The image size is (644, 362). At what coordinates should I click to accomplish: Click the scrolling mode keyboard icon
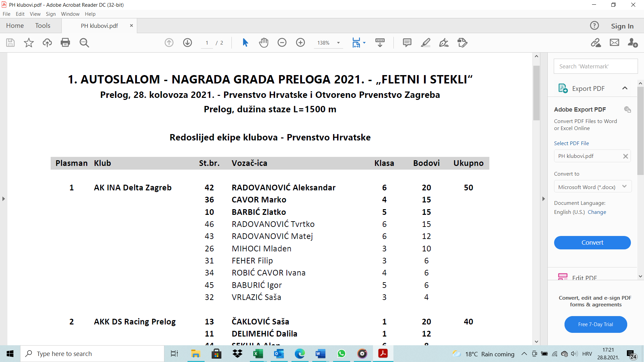(380, 43)
